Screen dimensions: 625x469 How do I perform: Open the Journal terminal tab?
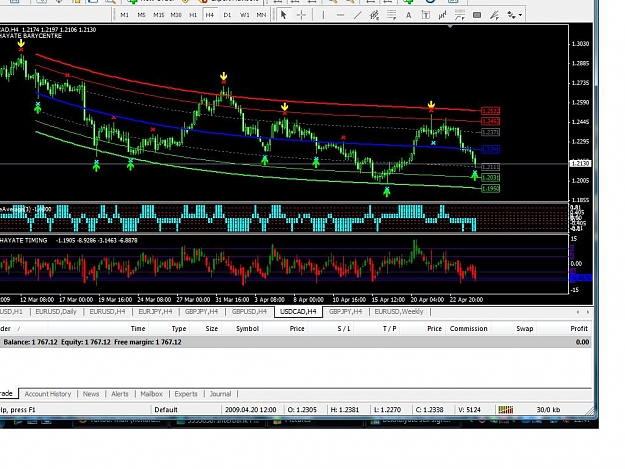click(220, 394)
